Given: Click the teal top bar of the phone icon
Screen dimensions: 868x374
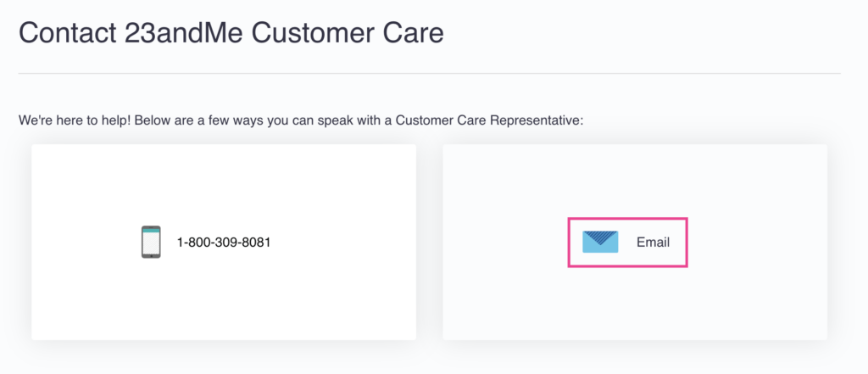Looking at the screenshot, I should pos(151,230).
